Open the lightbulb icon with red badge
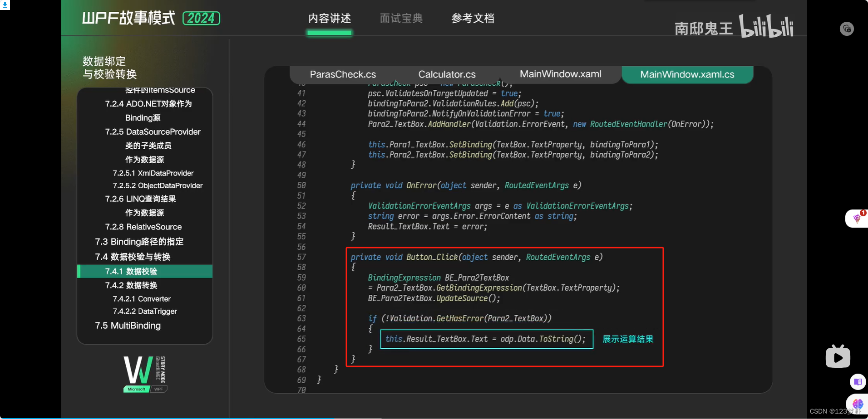Screen dimensions: 868x419 click(857, 218)
